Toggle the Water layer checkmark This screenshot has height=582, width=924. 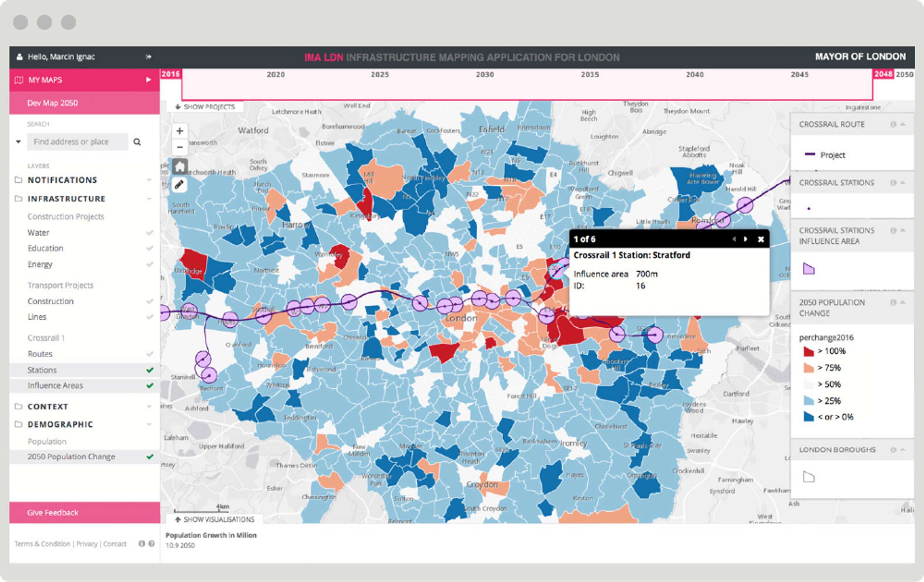150,232
